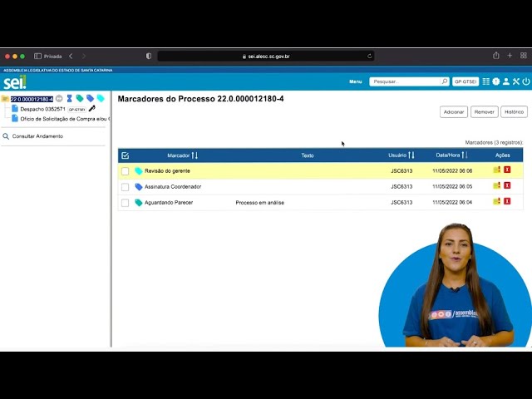Open the tools settings icon in header

[x=516, y=81]
